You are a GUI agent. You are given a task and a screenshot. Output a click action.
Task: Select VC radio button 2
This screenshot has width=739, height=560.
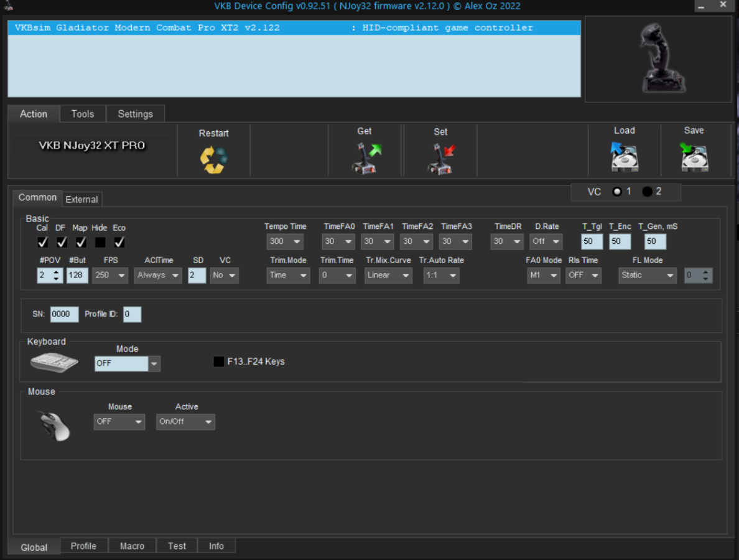tap(647, 192)
